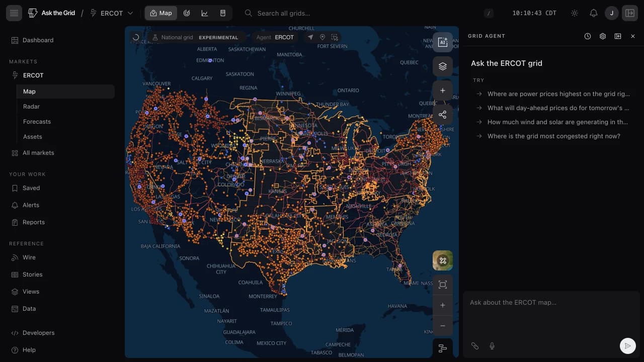Activate the area selection map tool
The height and width of the screenshot is (362, 644).
(335, 37)
